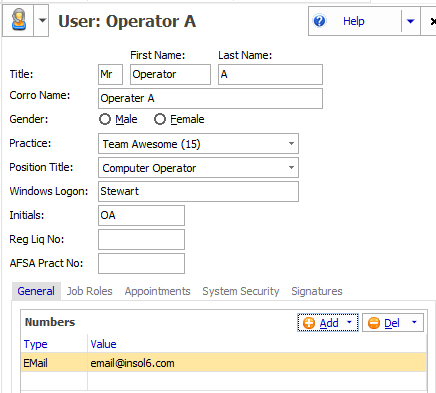
Task: Click the orange Add plus icon
Action: (x=309, y=323)
